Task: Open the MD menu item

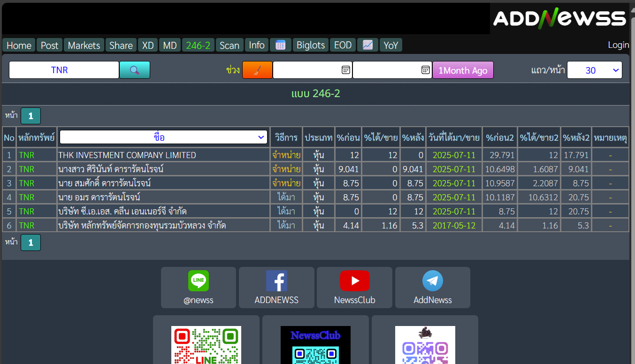Action: [x=170, y=45]
